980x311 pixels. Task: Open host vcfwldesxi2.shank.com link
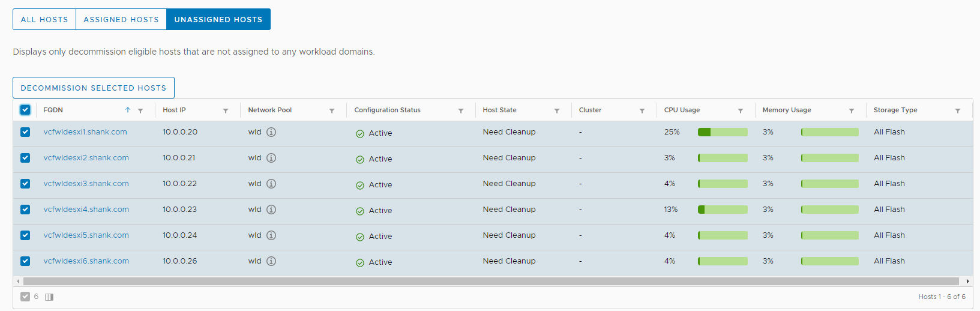click(x=86, y=158)
